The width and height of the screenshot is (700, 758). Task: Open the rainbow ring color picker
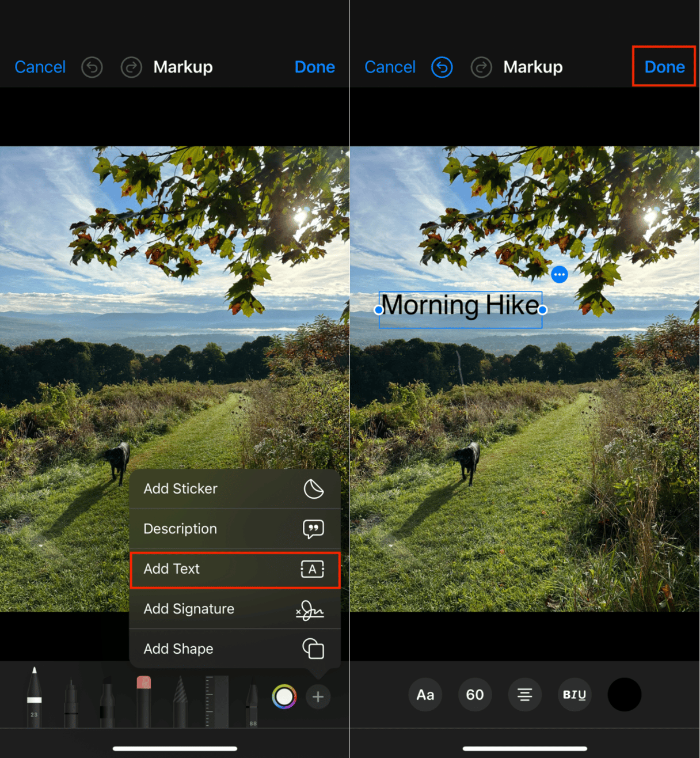click(x=284, y=697)
